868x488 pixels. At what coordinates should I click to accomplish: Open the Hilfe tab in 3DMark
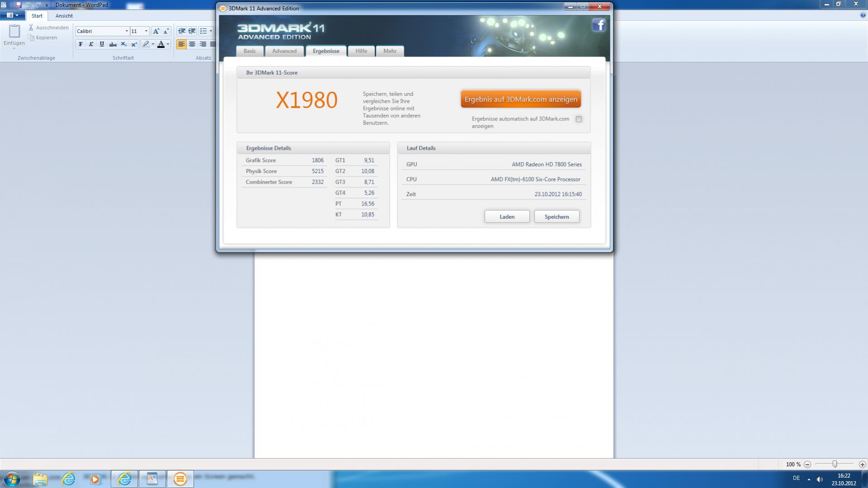361,51
